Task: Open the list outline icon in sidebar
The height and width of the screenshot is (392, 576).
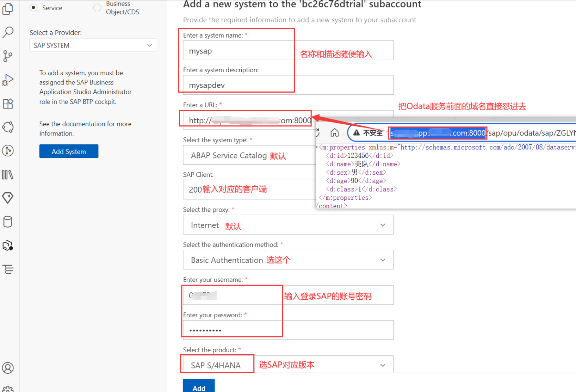Action: point(8,269)
